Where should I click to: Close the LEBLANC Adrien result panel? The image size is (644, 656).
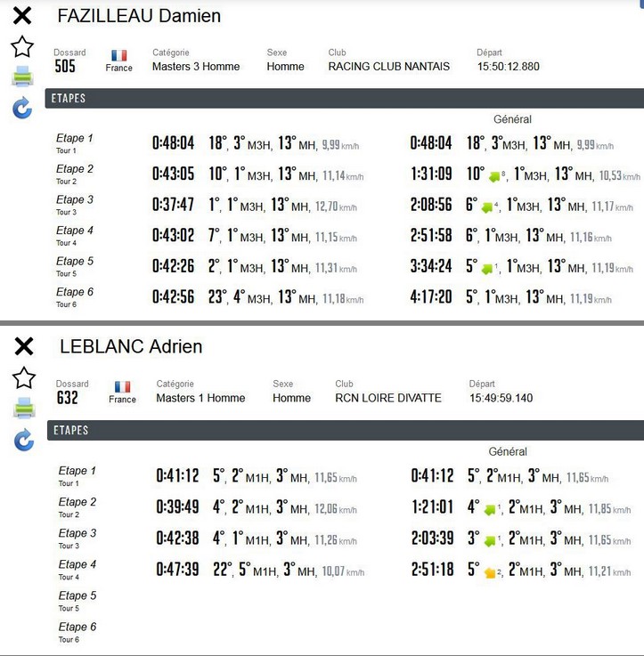[x=24, y=346]
